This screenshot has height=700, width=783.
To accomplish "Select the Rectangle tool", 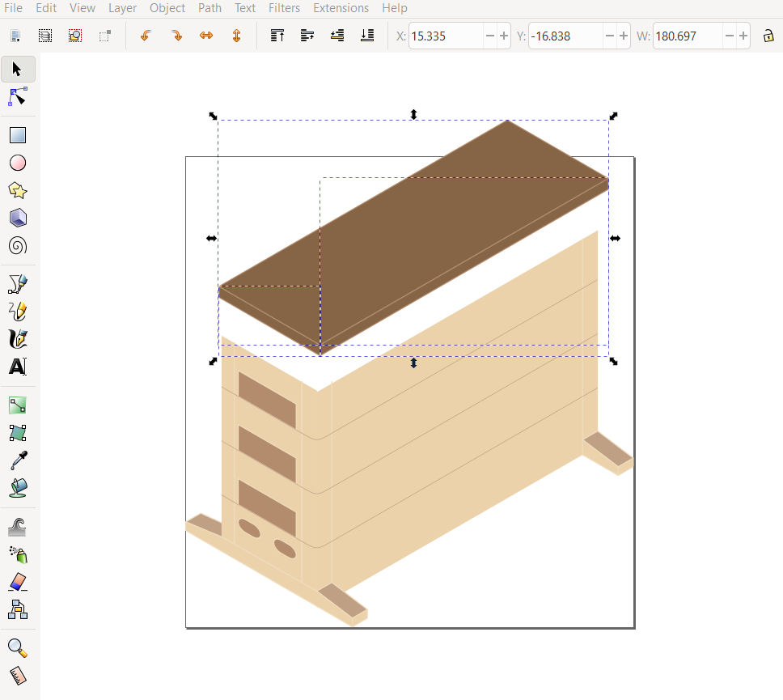I will [17, 134].
